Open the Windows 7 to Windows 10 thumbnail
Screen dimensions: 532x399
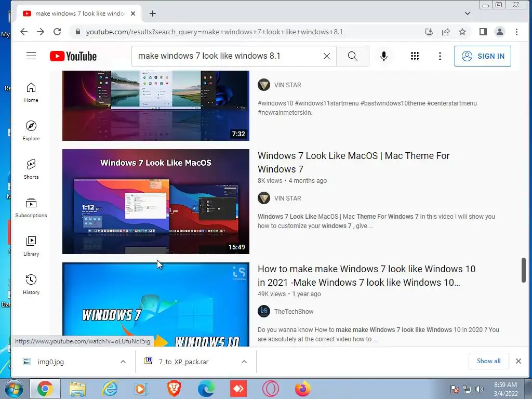click(x=156, y=304)
